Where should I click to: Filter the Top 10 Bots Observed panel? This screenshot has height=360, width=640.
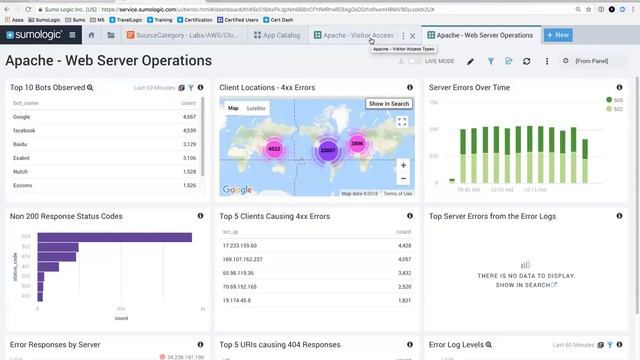click(191, 88)
